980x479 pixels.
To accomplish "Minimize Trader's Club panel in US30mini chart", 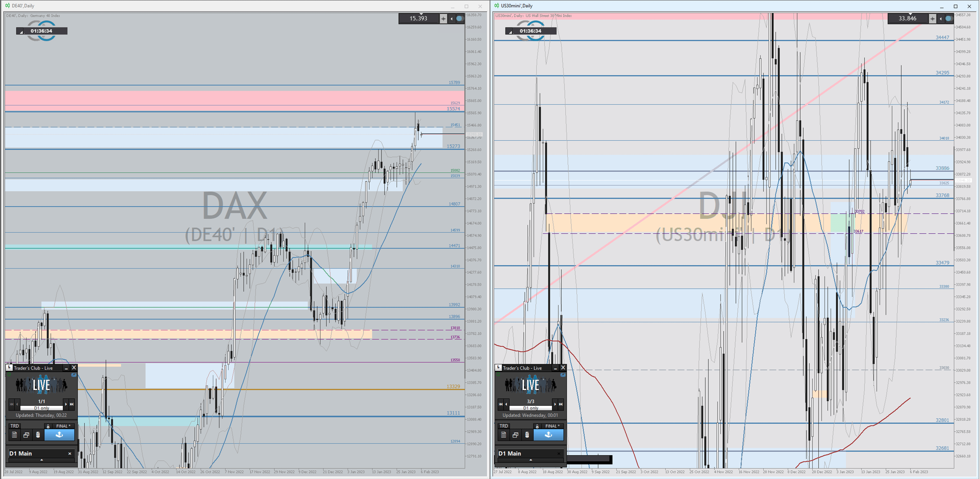I will point(555,368).
